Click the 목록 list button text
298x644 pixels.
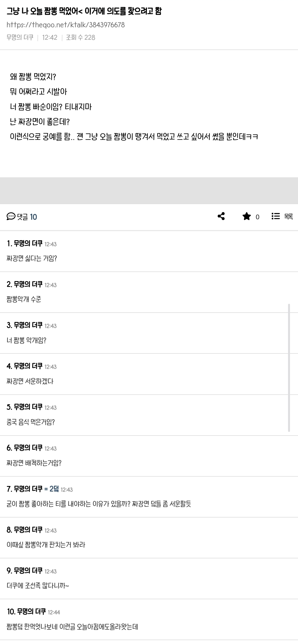pos(288,217)
